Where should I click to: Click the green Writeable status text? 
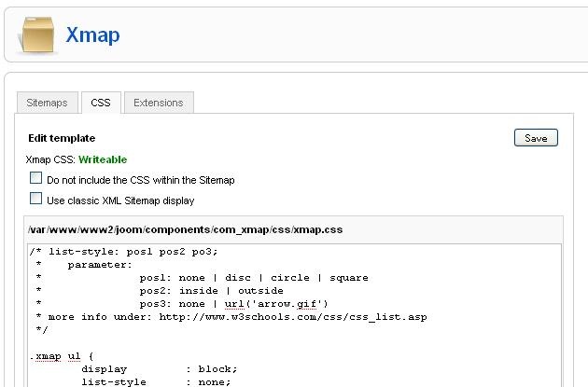point(103,159)
